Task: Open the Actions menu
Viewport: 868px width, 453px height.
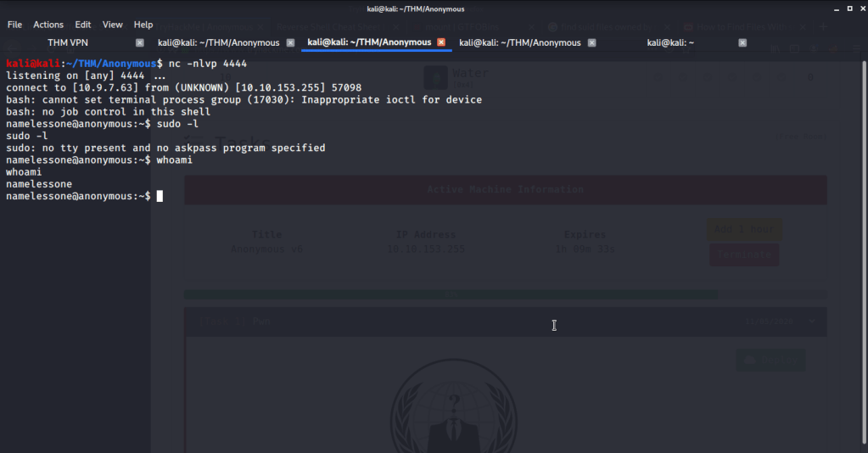Action: (48, 25)
